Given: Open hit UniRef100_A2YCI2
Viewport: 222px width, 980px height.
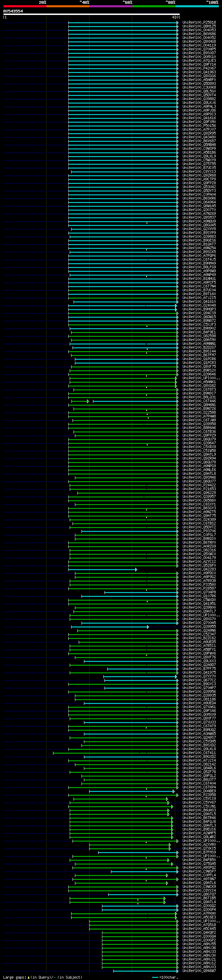Looking at the screenshot, I should point(199,561).
